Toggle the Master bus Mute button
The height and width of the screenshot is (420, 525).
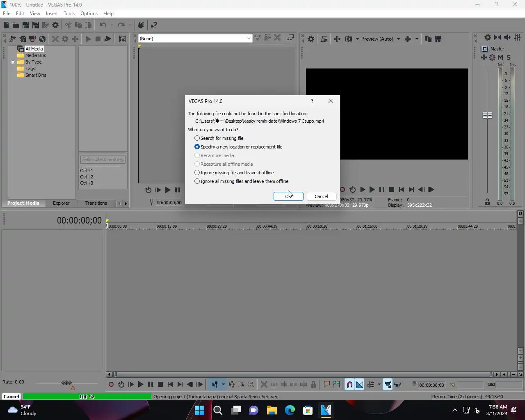coord(500,57)
